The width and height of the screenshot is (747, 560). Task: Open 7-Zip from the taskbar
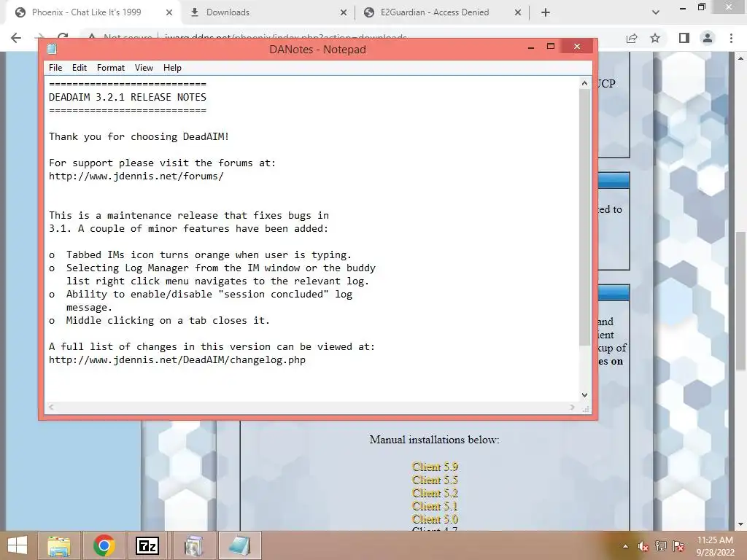coord(147,545)
